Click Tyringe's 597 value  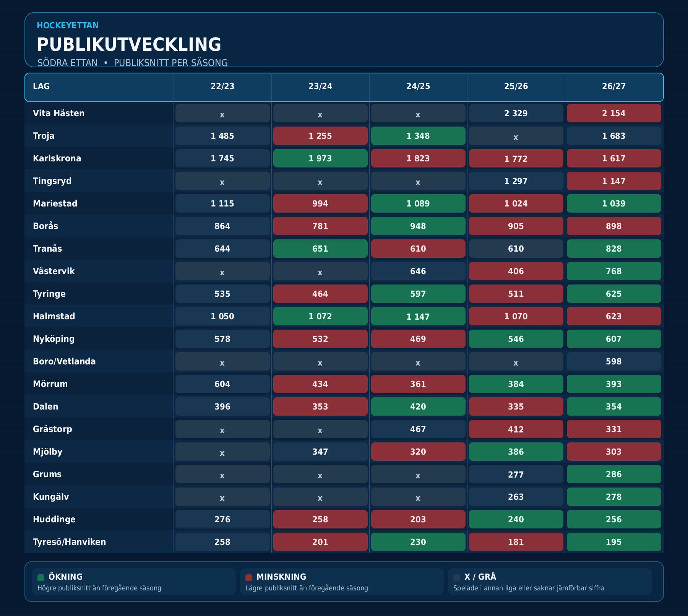(x=418, y=294)
